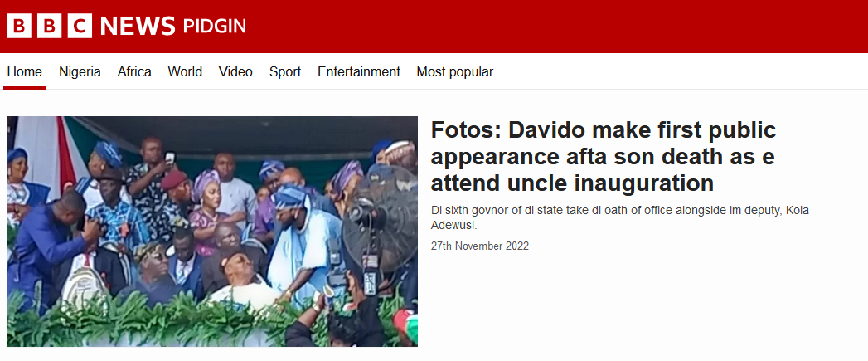Open the Most popular page
868x361 pixels.
pyautogui.click(x=454, y=71)
